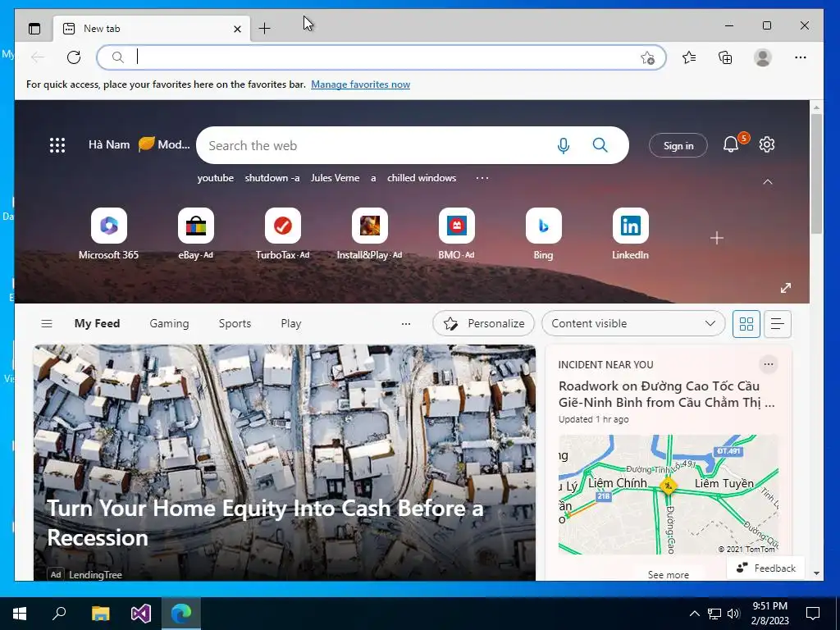Show hidden system tray icons
This screenshot has height=630, width=840.
tap(694, 614)
